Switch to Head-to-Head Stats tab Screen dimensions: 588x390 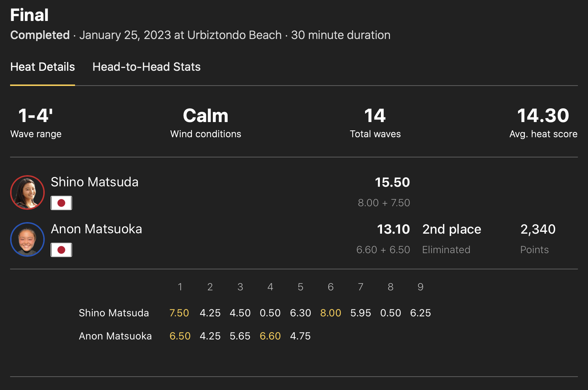(146, 67)
